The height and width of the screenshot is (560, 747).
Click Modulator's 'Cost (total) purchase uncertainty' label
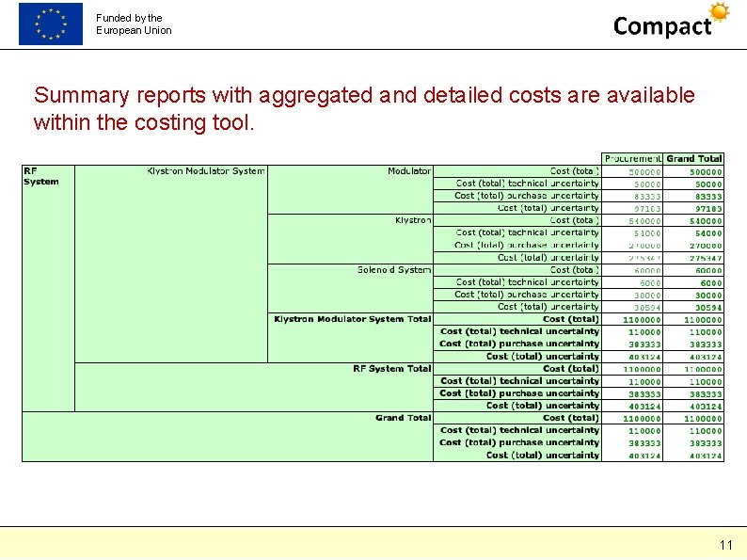[x=527, y=196]
